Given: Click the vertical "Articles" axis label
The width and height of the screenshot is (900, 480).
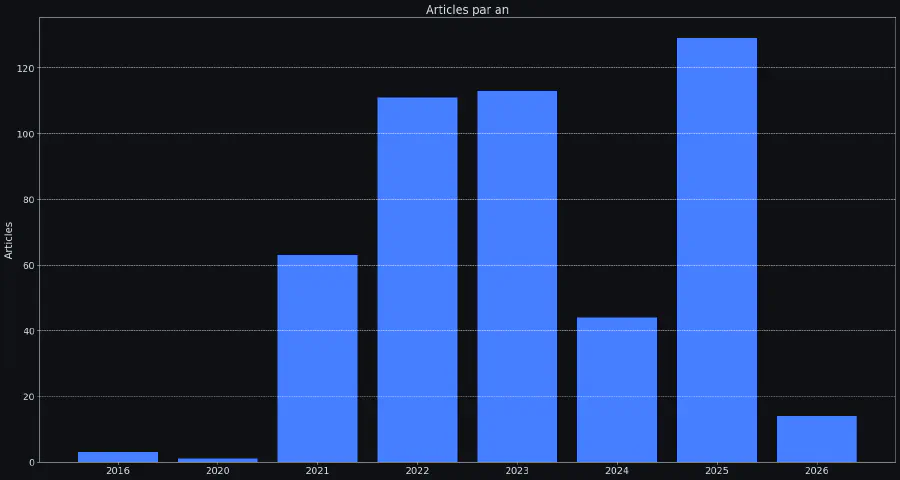Looking at the screenshot, I should tap(9, 240).
